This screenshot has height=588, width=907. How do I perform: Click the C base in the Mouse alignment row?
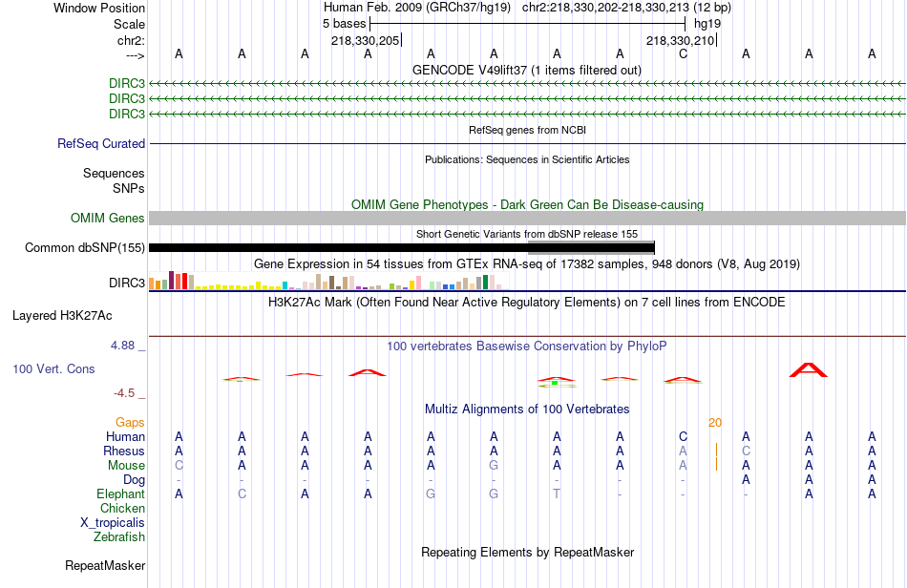point(179,466)
